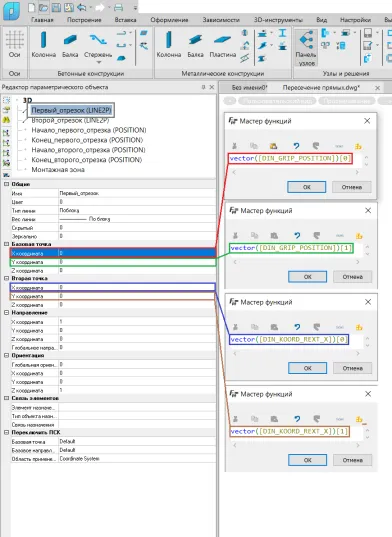Click the Undo arrow in quick access toolbar
The height and width of the screenshot is (537, 392).
click(x=81, y=8)
